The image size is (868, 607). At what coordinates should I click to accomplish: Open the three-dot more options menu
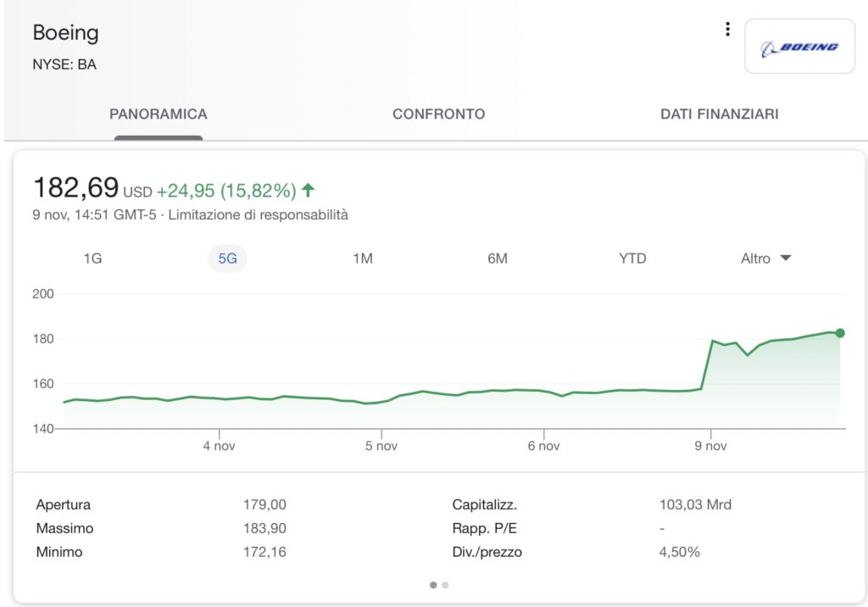(727, 30)
